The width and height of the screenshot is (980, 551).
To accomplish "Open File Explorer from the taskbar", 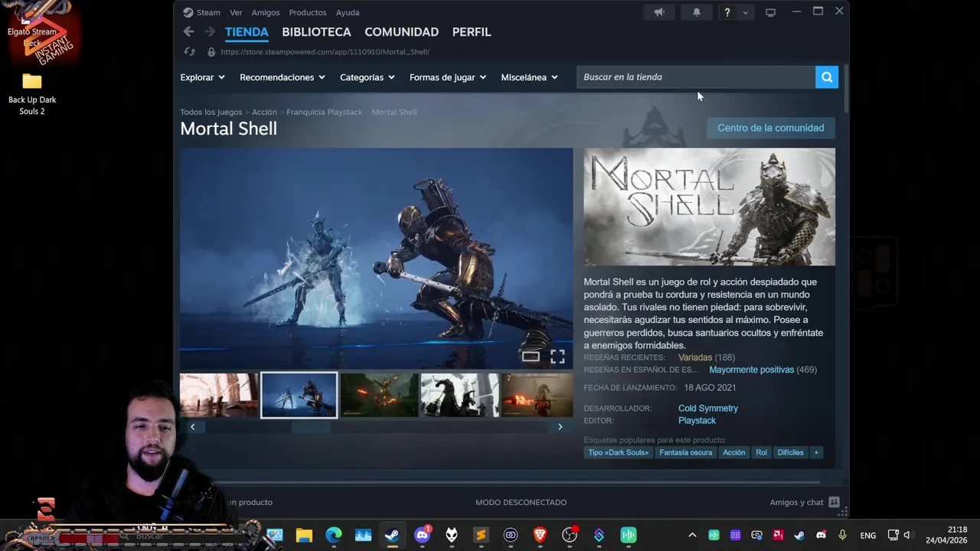I will 304,535.
